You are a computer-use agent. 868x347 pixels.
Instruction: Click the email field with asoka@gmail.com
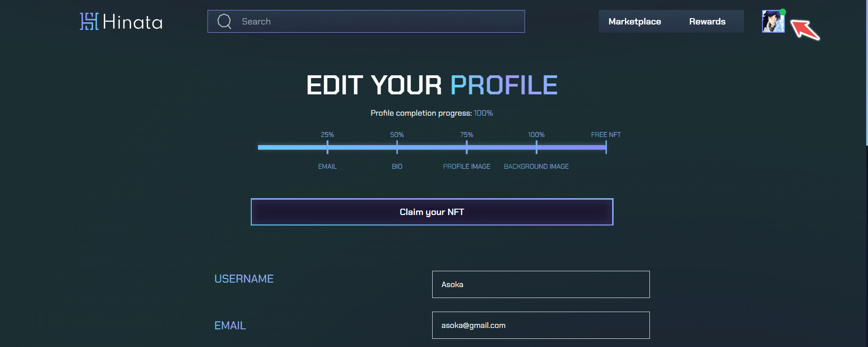click(x=541, y=325)
